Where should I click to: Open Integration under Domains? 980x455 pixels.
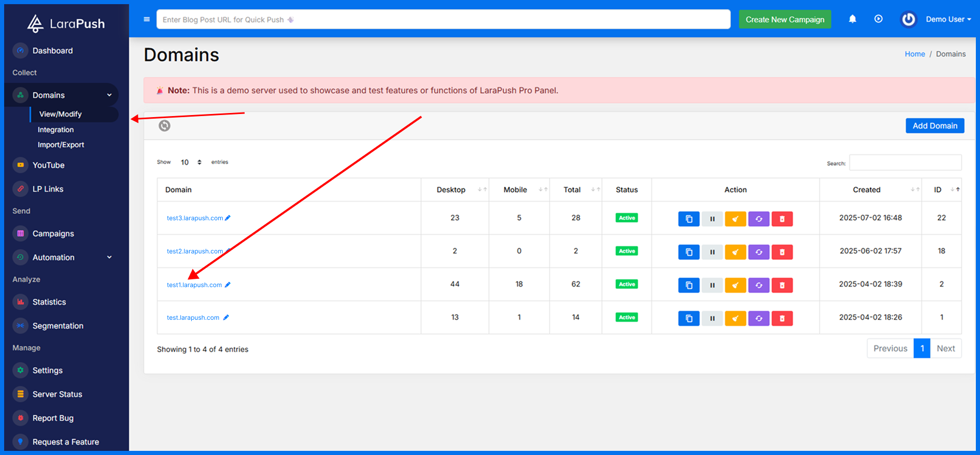pos(55,130)
